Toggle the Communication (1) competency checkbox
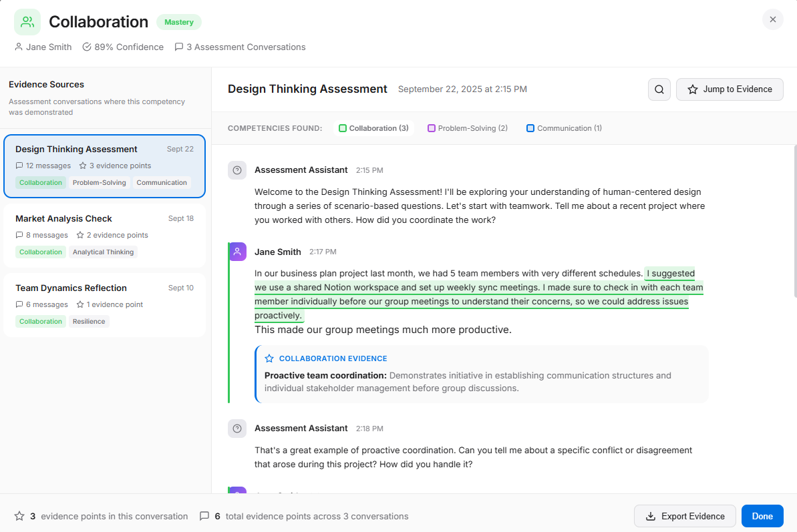This screenshot has width=797, height=532. coord(530,127)
